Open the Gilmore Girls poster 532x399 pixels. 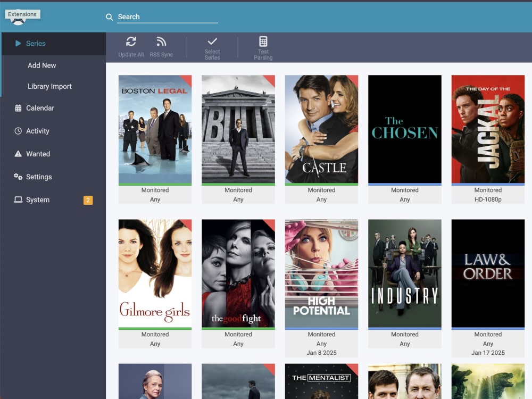pos(155,273)
